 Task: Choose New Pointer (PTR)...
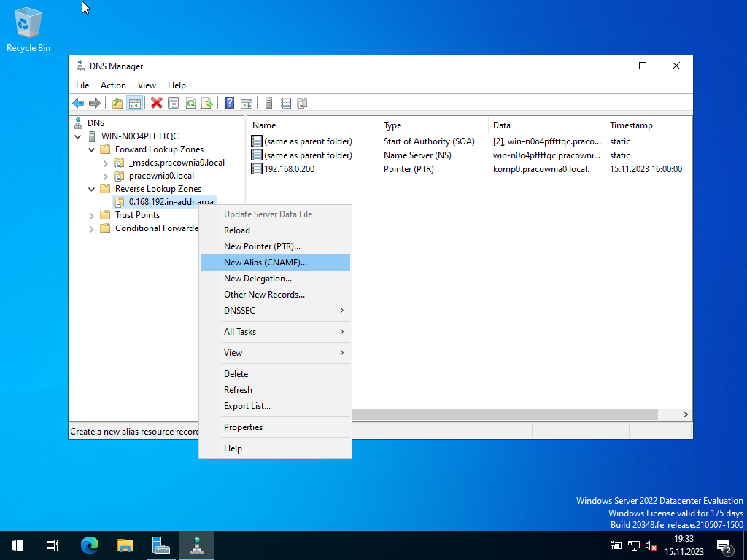275,246
